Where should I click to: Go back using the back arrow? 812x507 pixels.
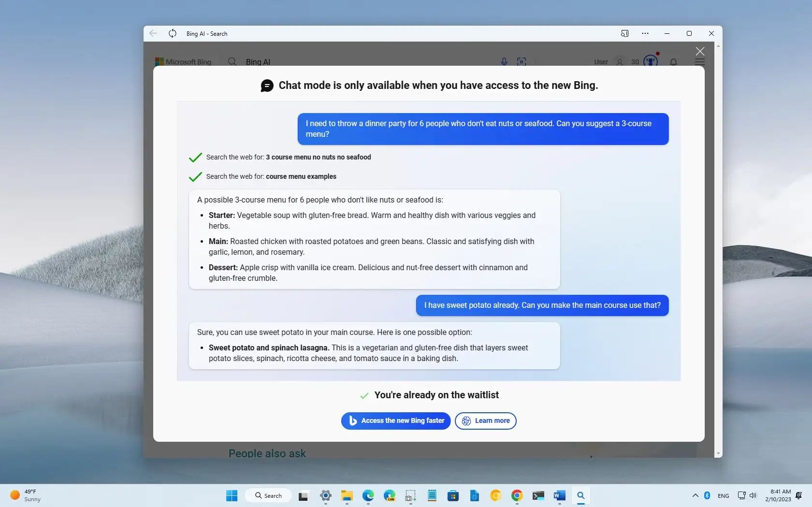[153, 33]
